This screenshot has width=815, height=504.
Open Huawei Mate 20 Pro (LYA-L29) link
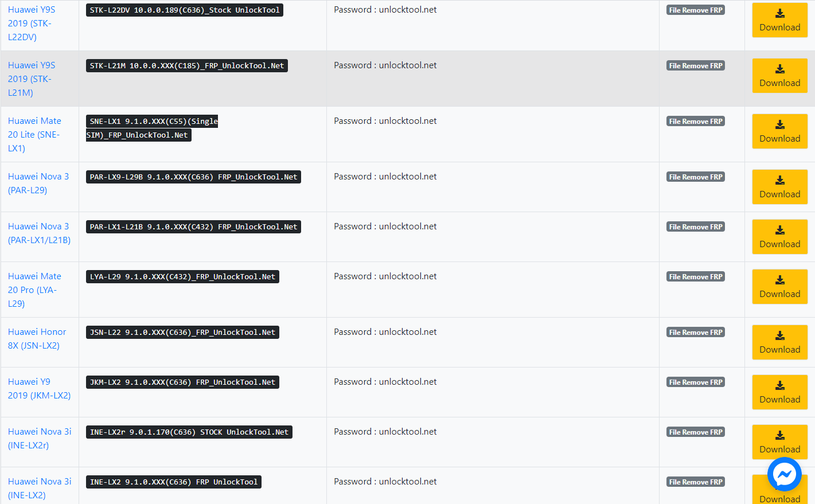[x=34, y=290]
